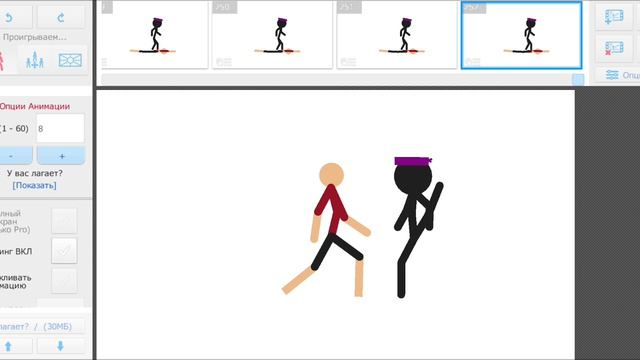Toggle the loop animation checkbox
640x360 pixels.
click(x=64, y=281)
